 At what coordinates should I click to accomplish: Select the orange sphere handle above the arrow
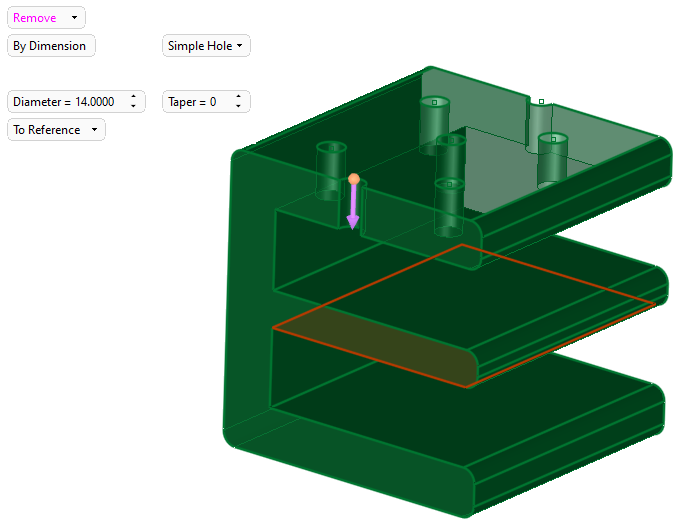[x=353, y=179]
